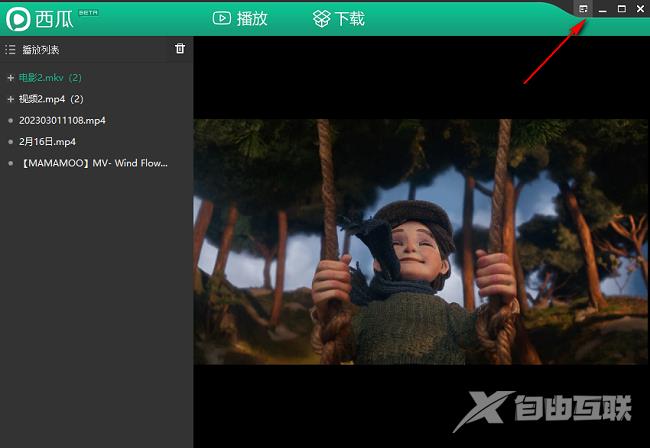Click the trash icon to clear playlist
The width and height of the screenshot is (650, 448).
(x=180, y=48)
